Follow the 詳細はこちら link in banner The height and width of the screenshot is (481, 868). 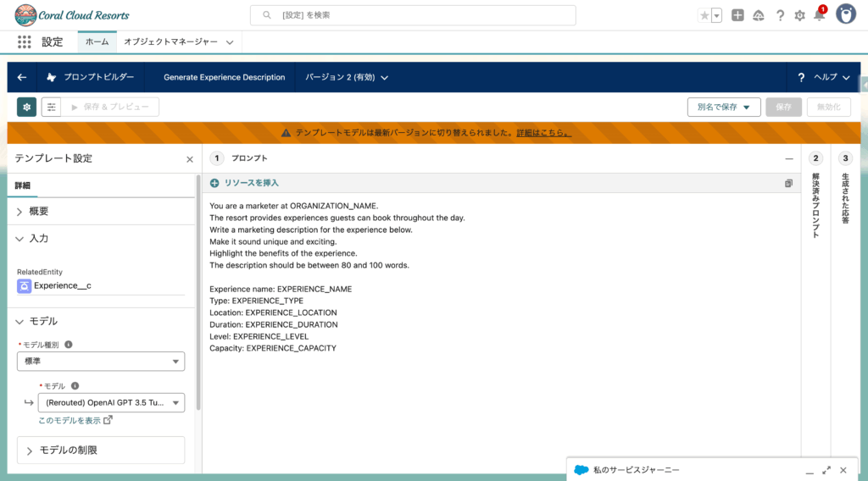coord(543,133)
